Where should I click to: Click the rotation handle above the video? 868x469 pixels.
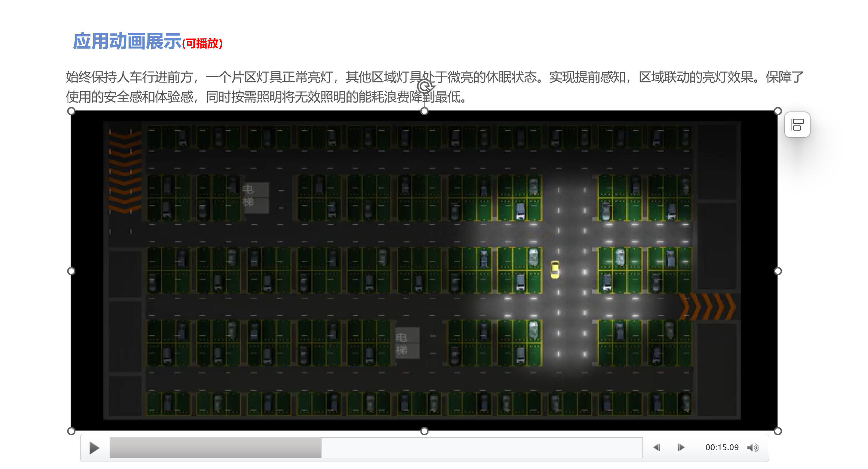click(425, 87)
